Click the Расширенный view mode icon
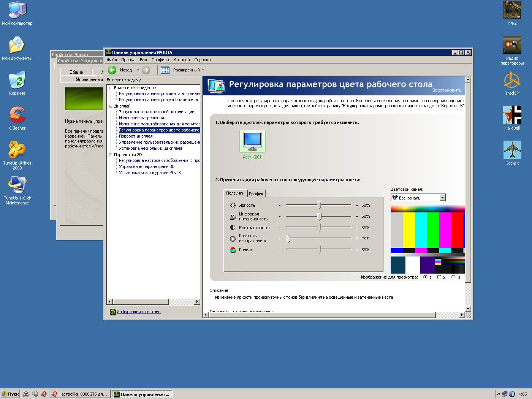Image resolution: width=532 pixels, height=399 pixels. click(165, 70)
